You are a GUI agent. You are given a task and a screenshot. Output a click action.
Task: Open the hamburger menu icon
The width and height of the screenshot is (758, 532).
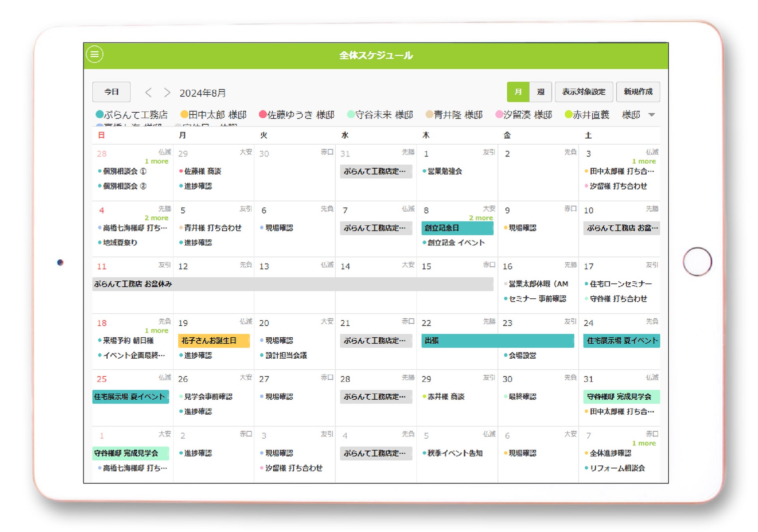(95, 54)
